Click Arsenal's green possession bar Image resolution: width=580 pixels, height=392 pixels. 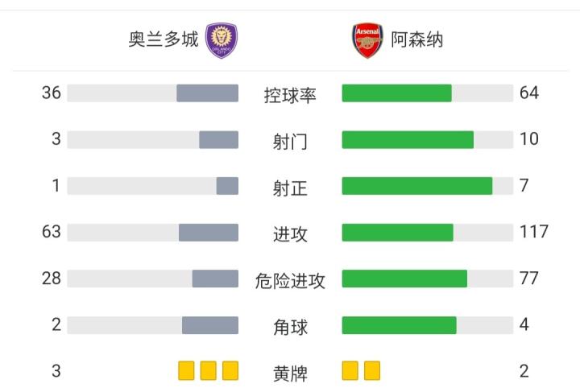pos(396,93)
